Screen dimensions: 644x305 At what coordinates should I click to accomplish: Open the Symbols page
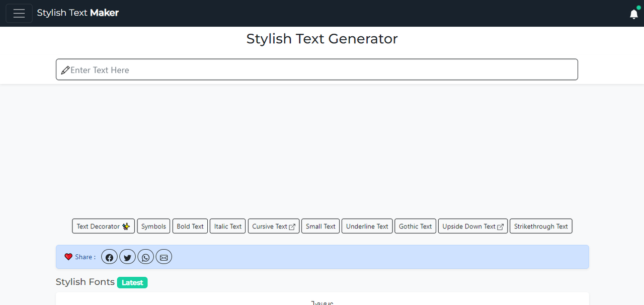153,226
